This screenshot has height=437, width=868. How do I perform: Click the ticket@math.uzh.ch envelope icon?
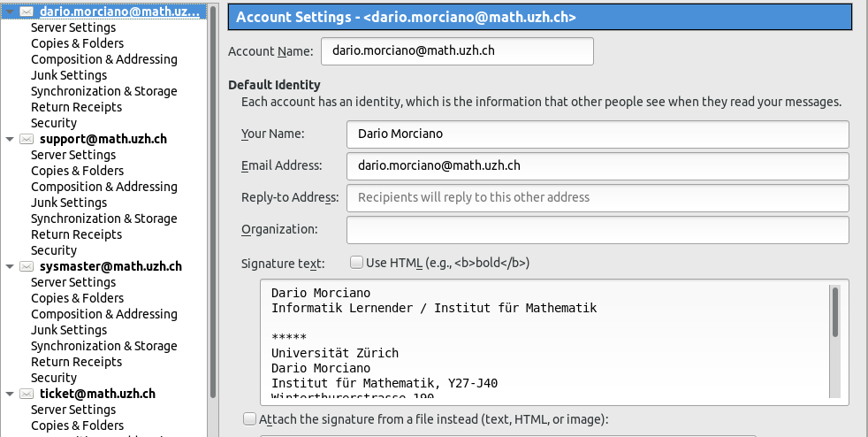(x=26, y=394)
